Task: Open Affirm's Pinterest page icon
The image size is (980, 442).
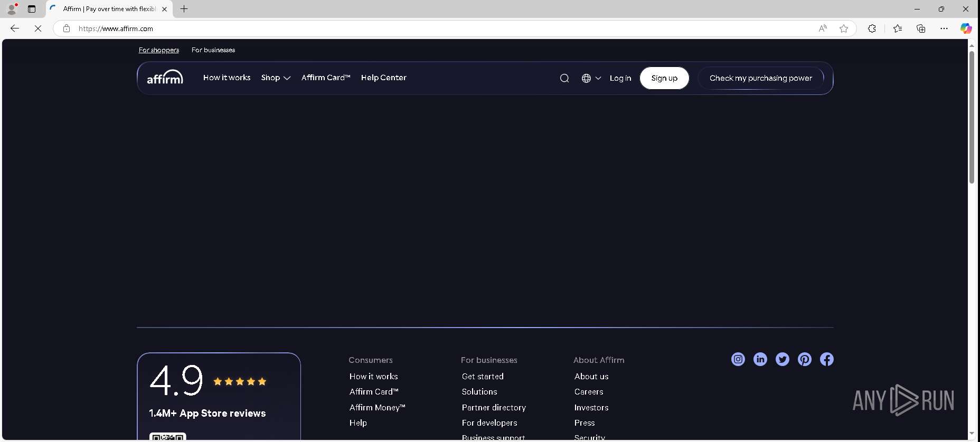Action: [x=805, y=359]
